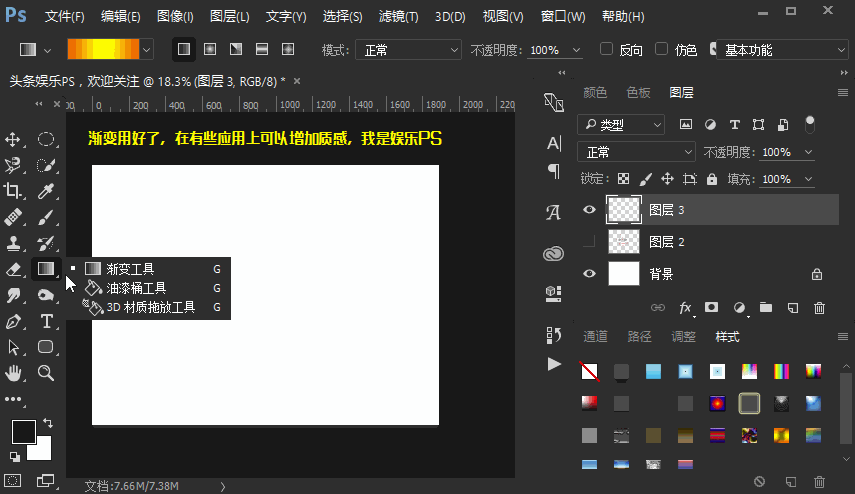Open layer filter 类型 dropdown
Screen dimensions: 855x494
pos(621,125)
